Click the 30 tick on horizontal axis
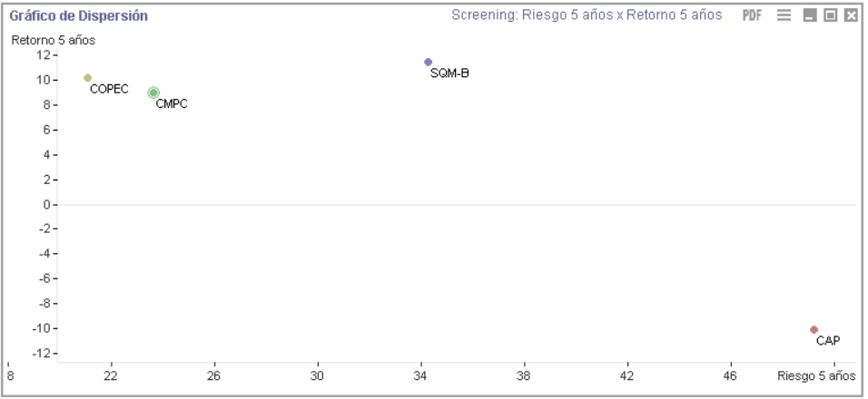Screen dimensions: 868x399 317,376
